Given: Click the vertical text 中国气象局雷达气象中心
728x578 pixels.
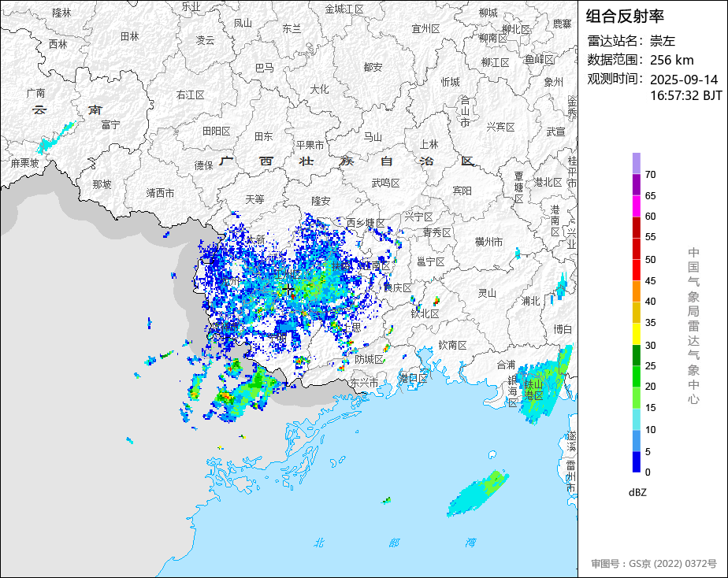Looking at the screenshot, I should [693, 326].
